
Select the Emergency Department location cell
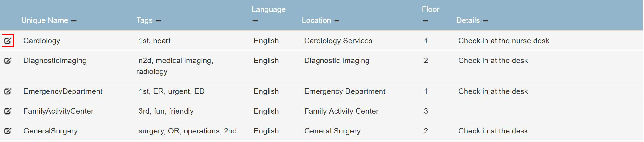(345, 91)
